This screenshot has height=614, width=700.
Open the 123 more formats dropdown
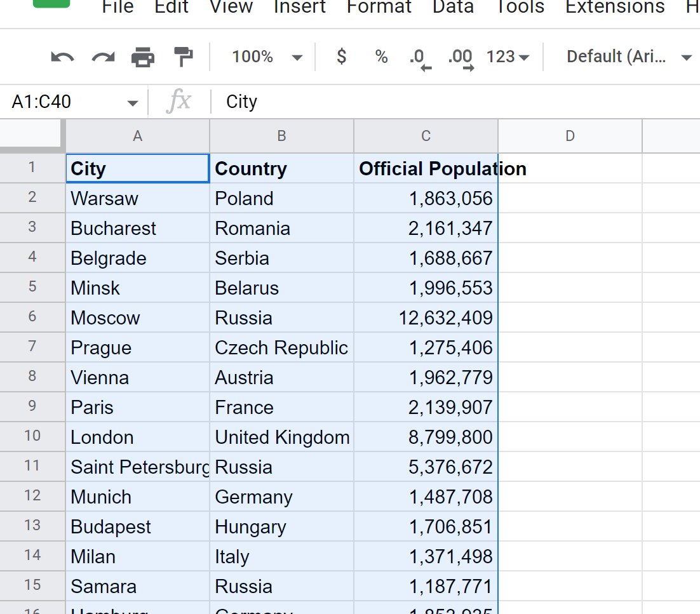[508, 57]
